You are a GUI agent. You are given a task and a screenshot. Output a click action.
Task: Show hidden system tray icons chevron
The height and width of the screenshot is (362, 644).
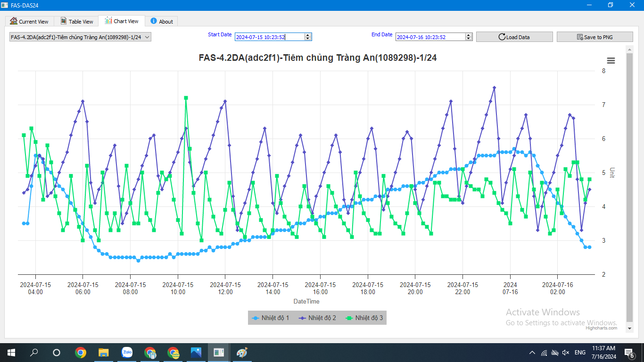pos(532,353)
